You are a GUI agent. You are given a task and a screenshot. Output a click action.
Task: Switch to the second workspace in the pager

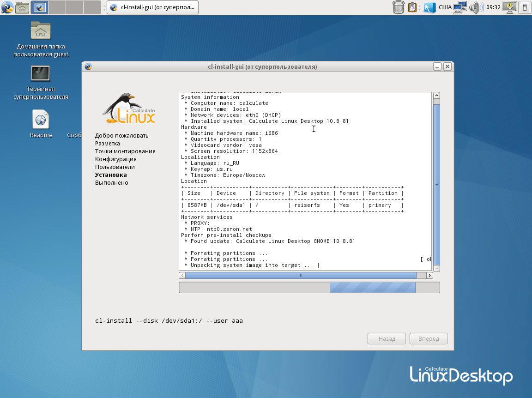click(57, 7)
